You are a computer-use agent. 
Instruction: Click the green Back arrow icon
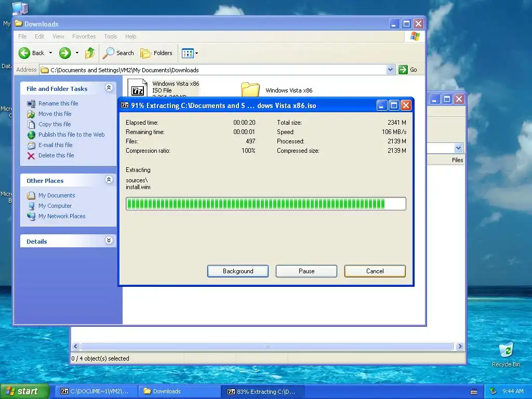(24, 53)
